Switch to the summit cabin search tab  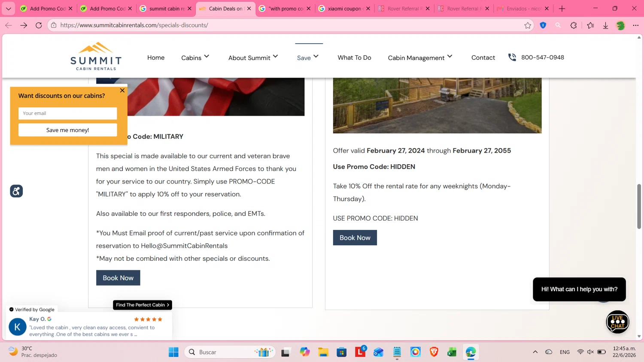[x=166, y=9]
